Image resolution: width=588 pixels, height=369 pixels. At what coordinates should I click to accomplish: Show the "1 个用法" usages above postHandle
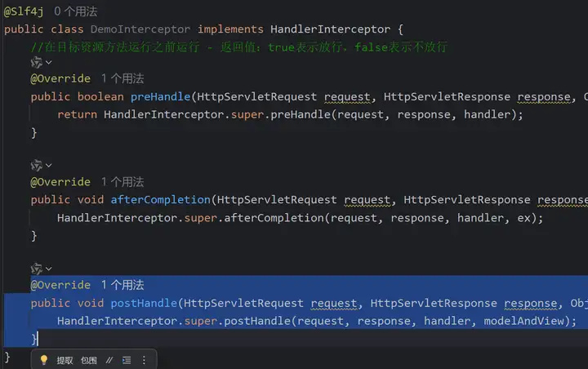click(122, 285)
